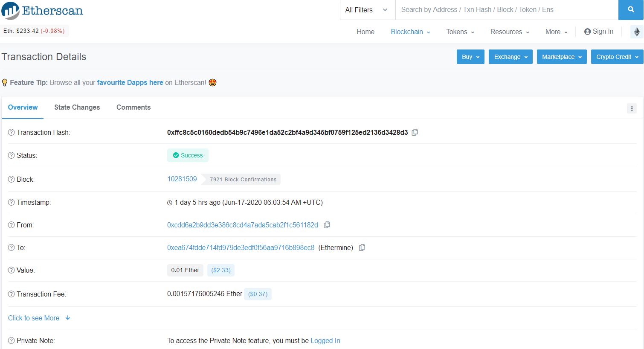Copy the To address to clipboard
This screenshot has width=644, height=349.
(362, 247)
